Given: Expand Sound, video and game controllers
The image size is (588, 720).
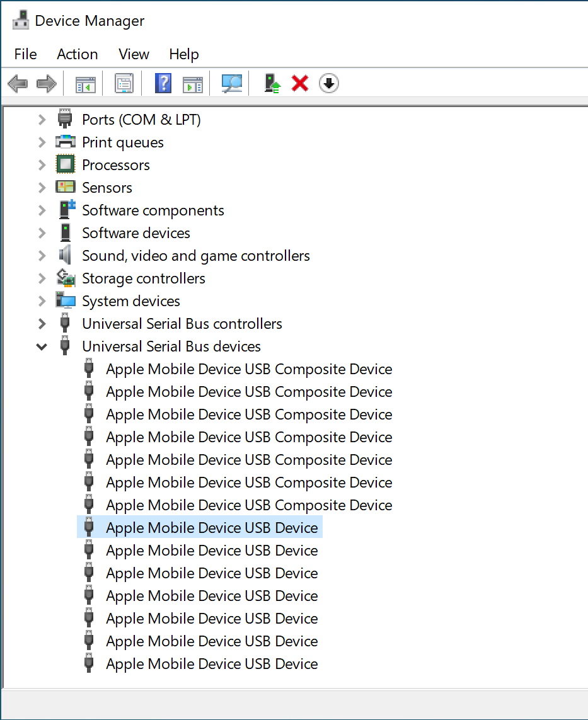Looking at the screenshot, I should tap(42, 256).
